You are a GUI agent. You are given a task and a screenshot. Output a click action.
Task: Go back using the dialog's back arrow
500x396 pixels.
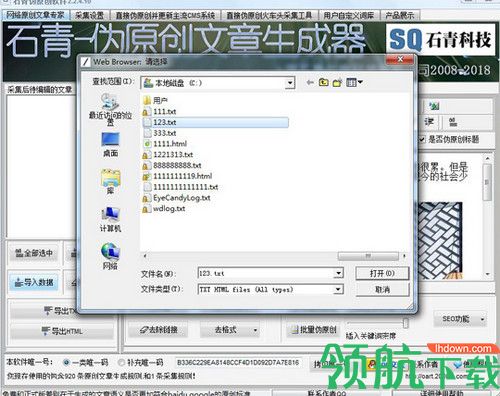310,82
